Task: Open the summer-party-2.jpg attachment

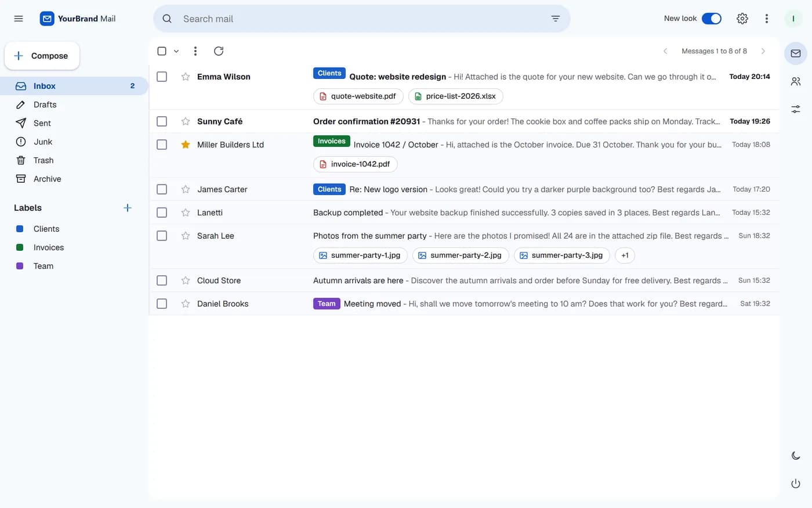Action: pyautogui.click(x=461, y=255)
